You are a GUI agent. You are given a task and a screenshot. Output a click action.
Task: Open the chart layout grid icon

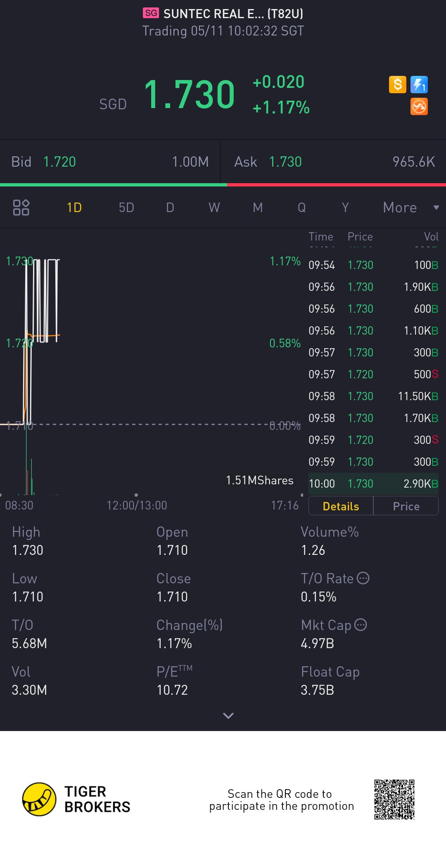tap(21, 208)
